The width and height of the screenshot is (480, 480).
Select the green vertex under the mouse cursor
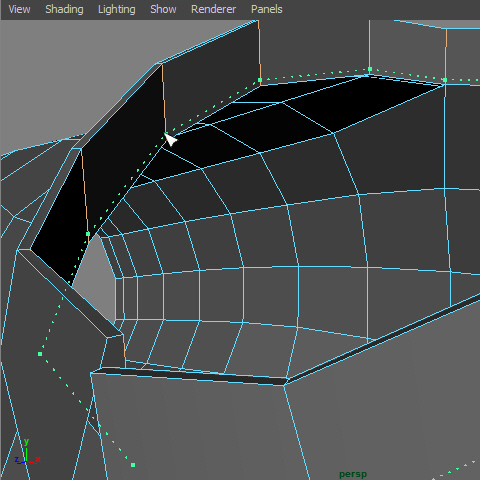(x=166, y=134)
